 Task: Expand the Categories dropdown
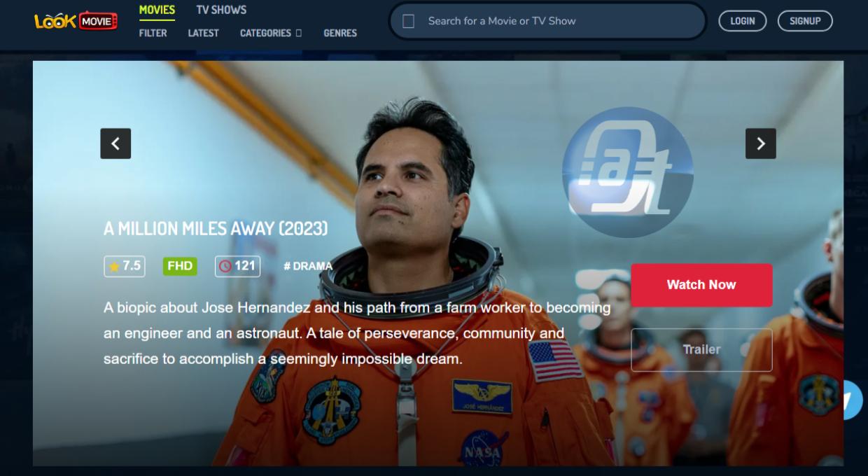tap(271, 33)
